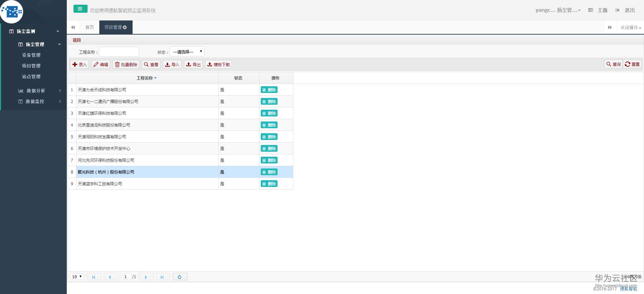Focus the 工程名称 search input field
This screenshot has width=644, height=294.
click(x=119, y=52)
